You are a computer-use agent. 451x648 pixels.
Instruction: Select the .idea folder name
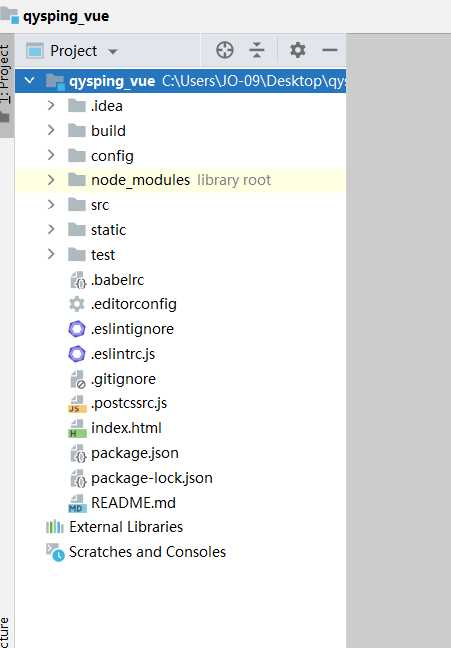click(x=107, y=106)
